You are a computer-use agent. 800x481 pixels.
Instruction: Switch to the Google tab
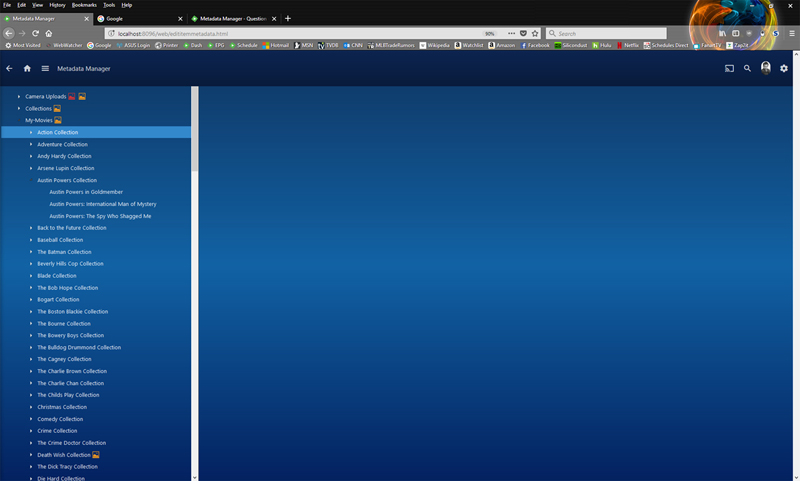click(139, 18)
